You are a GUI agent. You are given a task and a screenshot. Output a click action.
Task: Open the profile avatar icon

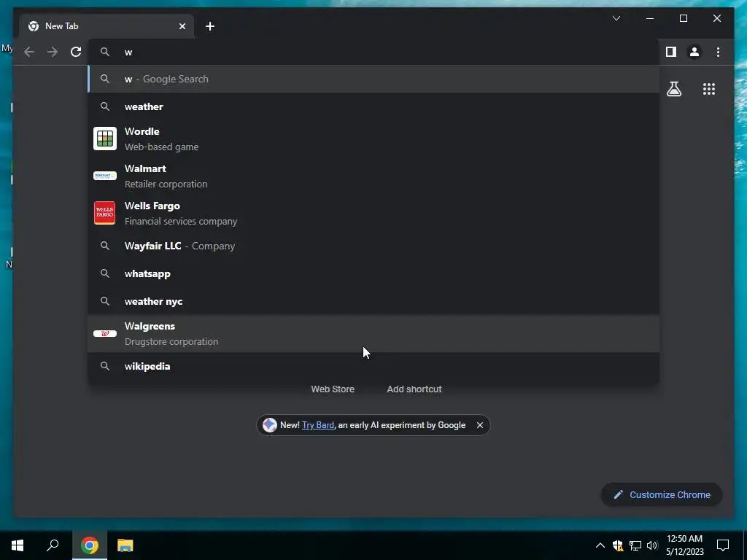pos(694,52)
